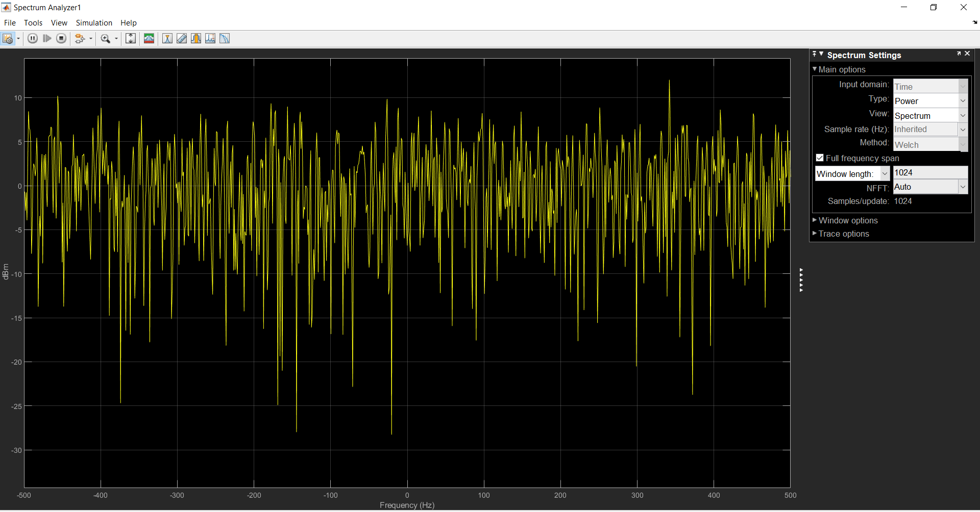Step the simulation forward
The image size is (980, 512).
[x=47, y=39]
